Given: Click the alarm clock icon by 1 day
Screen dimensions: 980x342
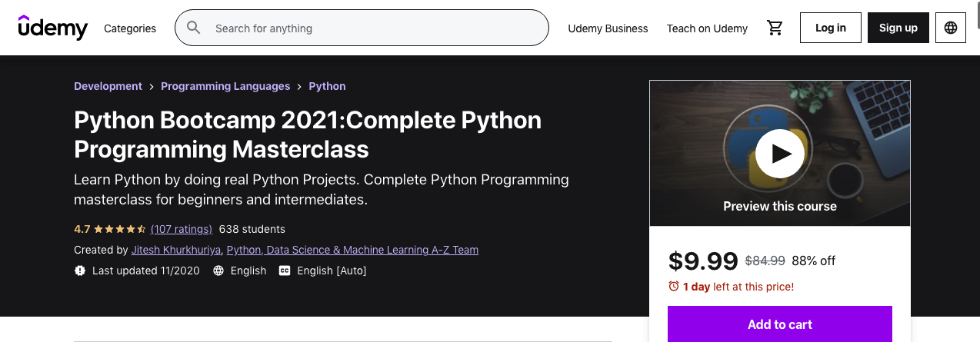Looking at the screenshot, I should tap(674, 287).
